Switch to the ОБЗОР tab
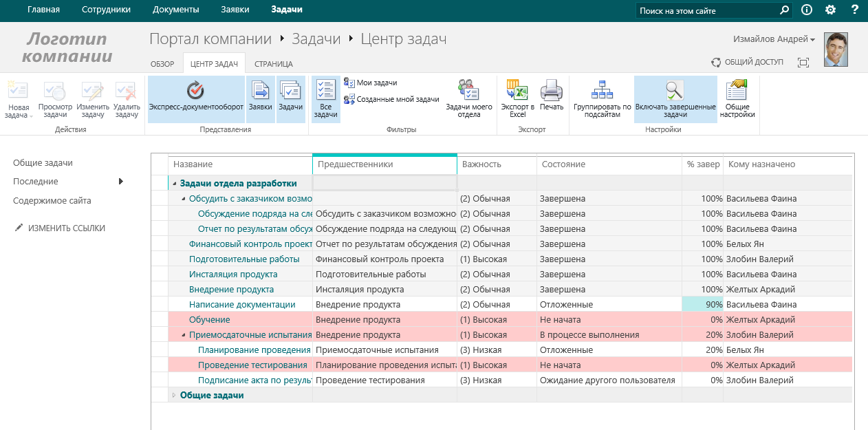 162,64
